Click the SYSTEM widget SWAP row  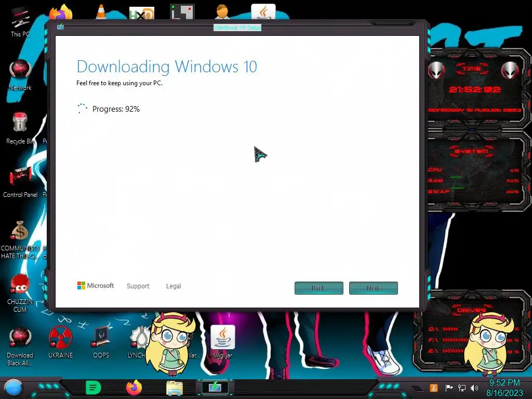[x=474, y=191]
